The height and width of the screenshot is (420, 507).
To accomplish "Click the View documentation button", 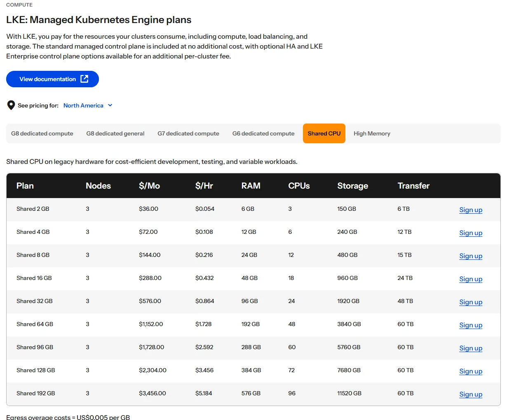I will click(52, 79).
